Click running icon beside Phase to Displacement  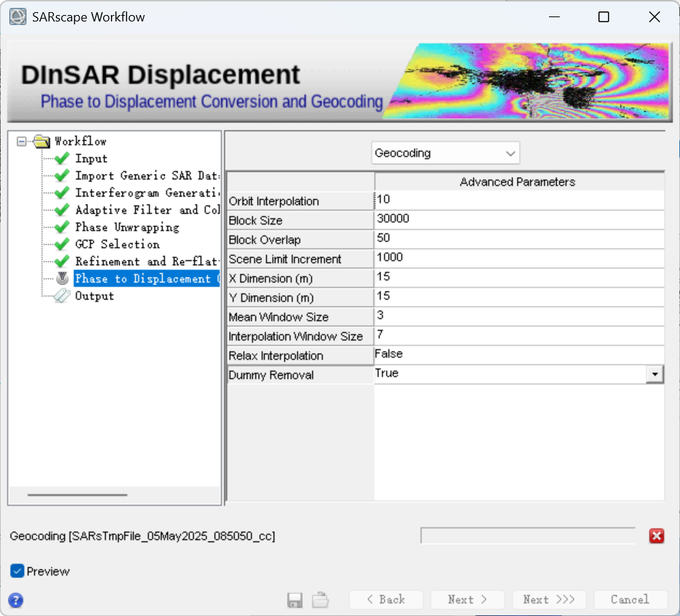tap(62, 278)
